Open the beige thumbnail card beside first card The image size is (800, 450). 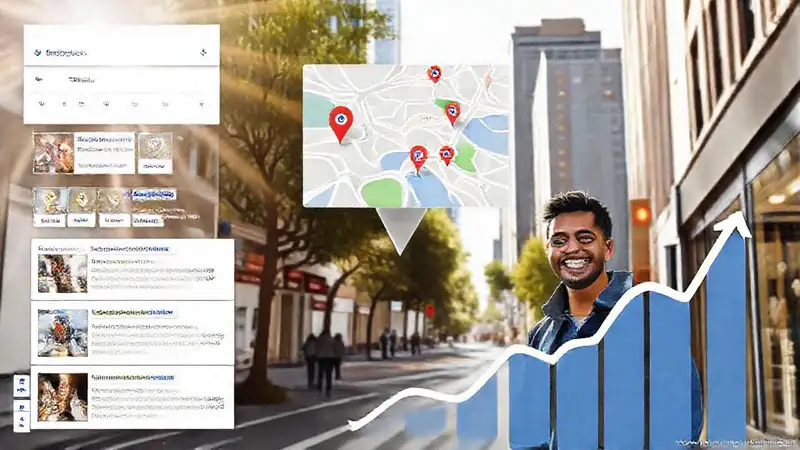pos(155,153)
